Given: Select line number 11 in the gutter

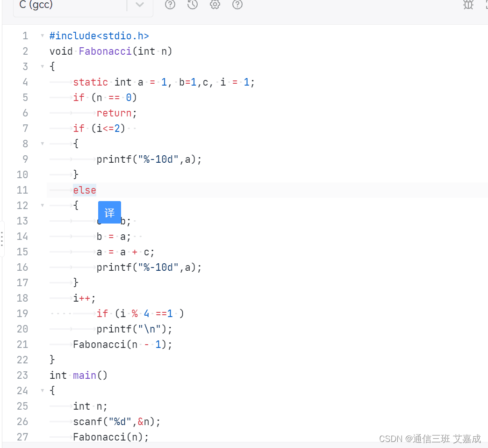Looking at the screenshot, I should (22, 190).
